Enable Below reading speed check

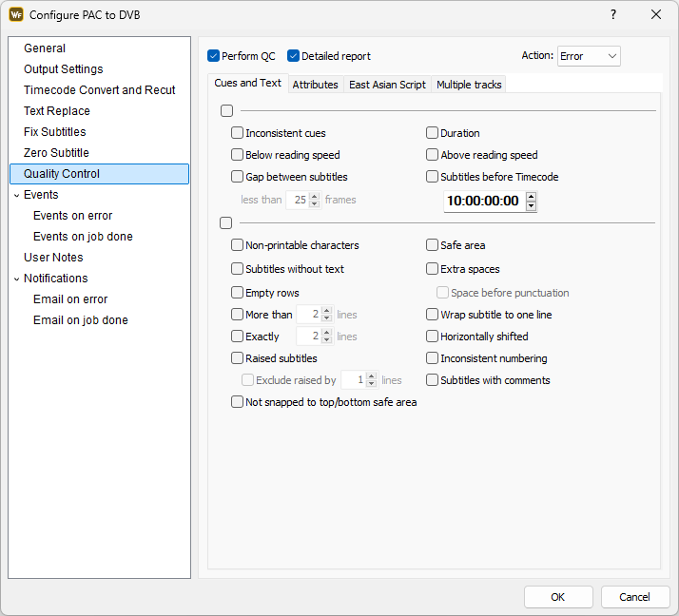(238, 155)
